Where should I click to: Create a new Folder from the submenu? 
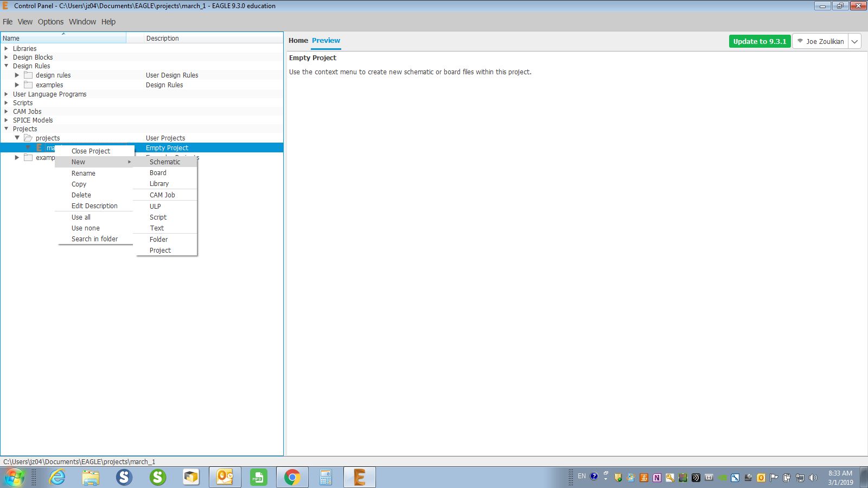coord(166,240)
